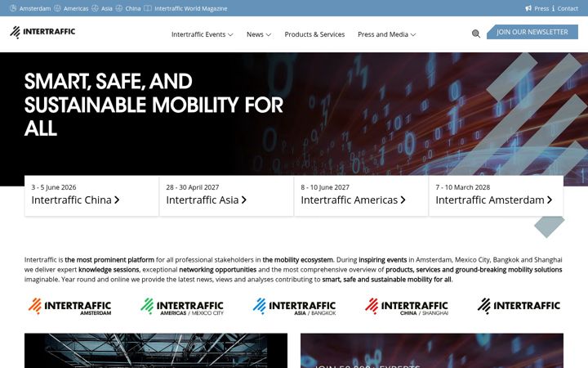
Task: Open the search magnifier icon
Action: [476, 34]
